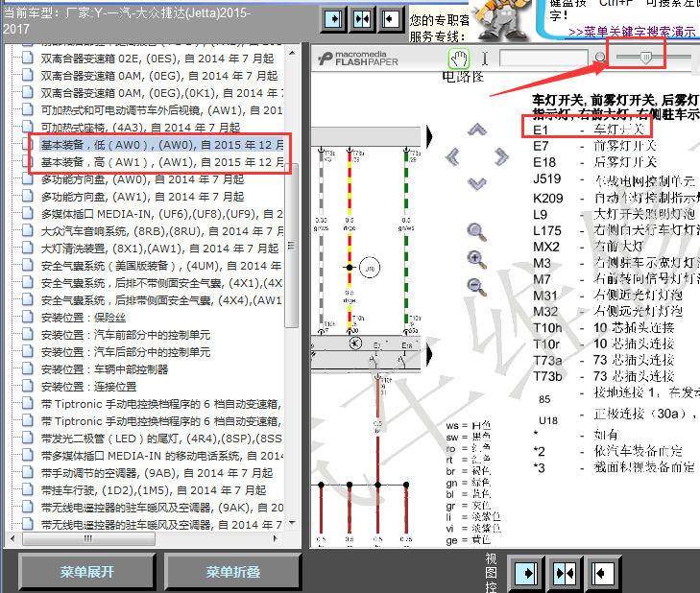Screen dimensions: 700x593
Task: Open 带多媒体插口 MEDIA-IN 的移动电话系统 entry
Action: click(161, 456)
